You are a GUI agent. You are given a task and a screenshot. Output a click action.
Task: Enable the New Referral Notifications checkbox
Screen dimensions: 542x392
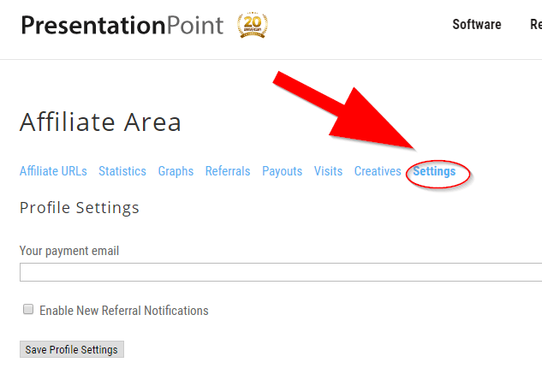tap(28, 310)
